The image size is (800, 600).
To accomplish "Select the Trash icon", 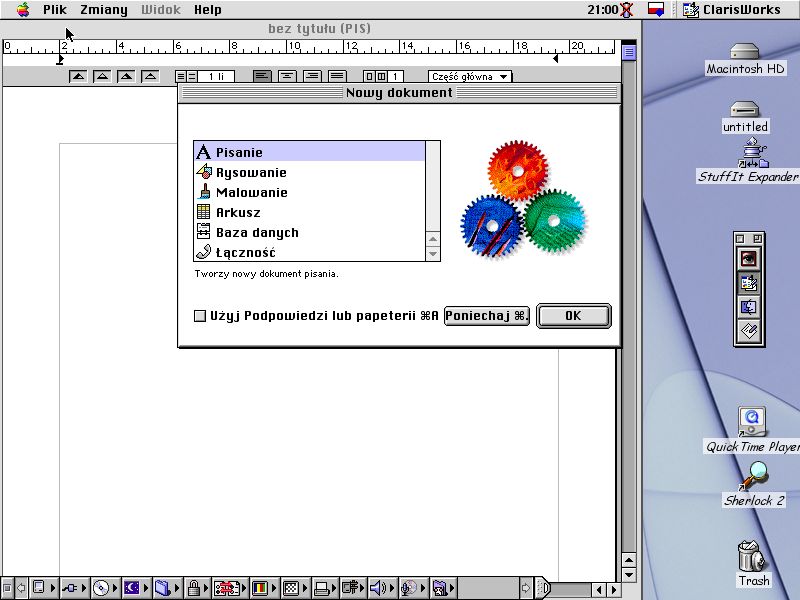I will [754, 564].
